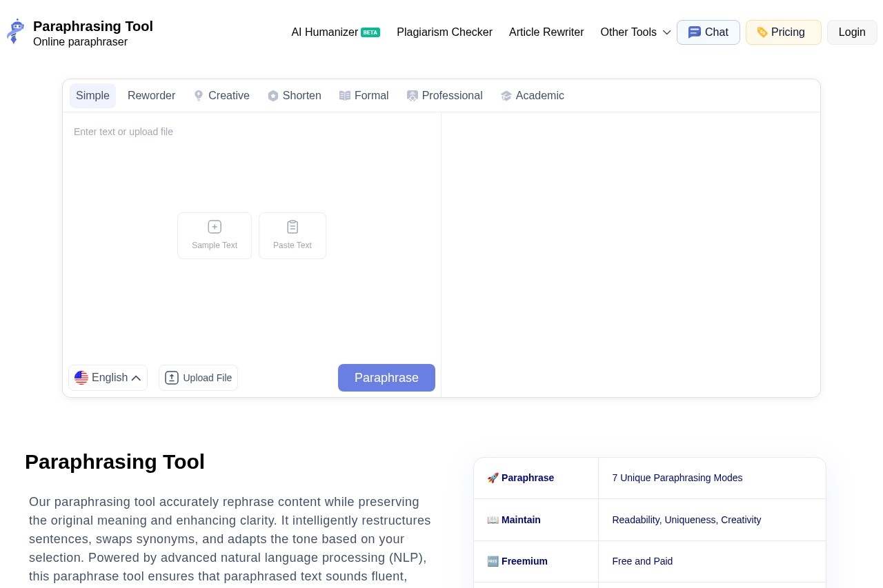Image resolution: width=883 pixels, height=588 pixels.
Task: Click the Academic graduation cap icon
Action: point(506,96)
